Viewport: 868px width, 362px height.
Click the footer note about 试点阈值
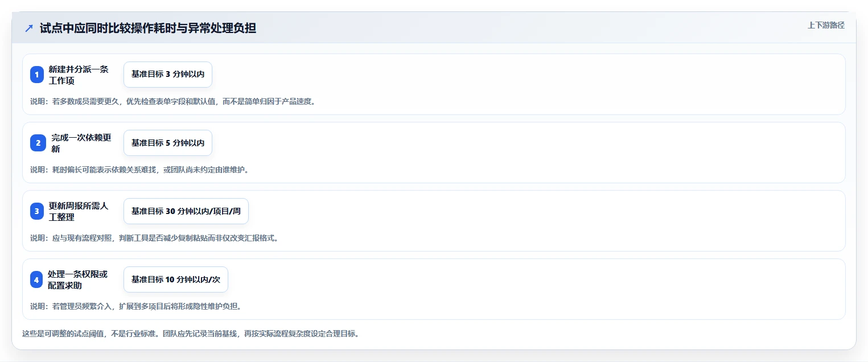pyautogui.click(x=191, y=334)
